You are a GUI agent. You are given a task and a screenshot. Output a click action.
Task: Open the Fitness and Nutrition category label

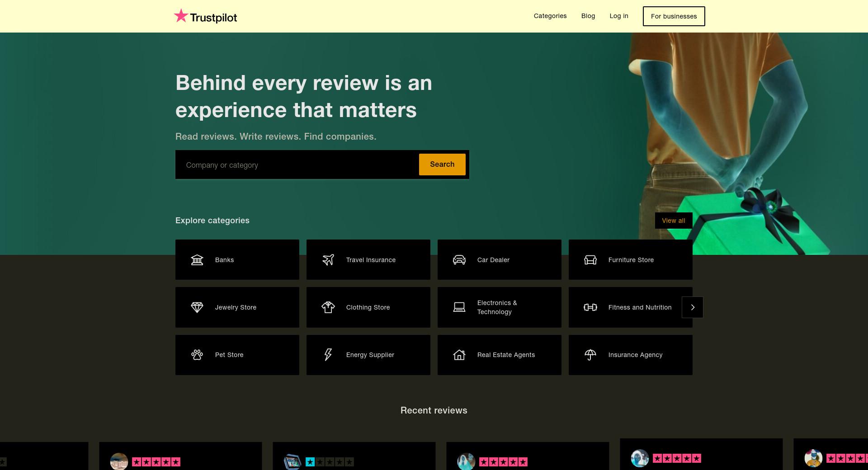pyautogui.click(x=640, y=307)
